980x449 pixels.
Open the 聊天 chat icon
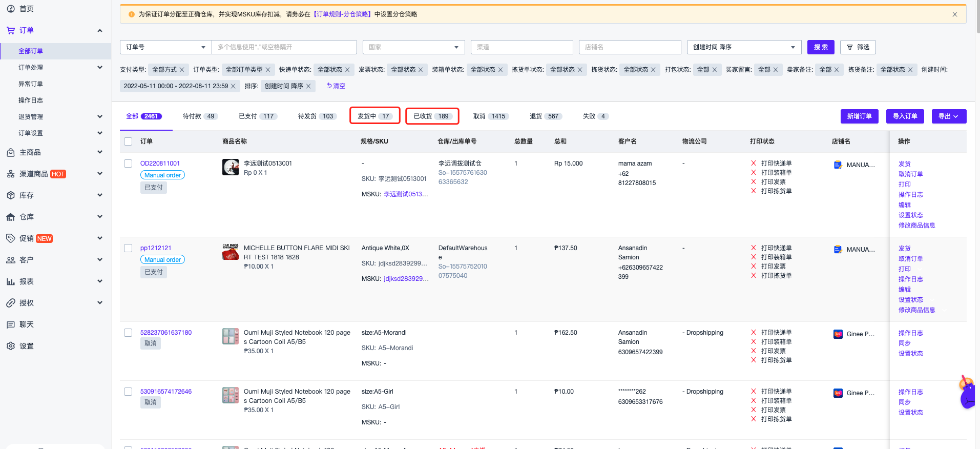tap(11, 325)
